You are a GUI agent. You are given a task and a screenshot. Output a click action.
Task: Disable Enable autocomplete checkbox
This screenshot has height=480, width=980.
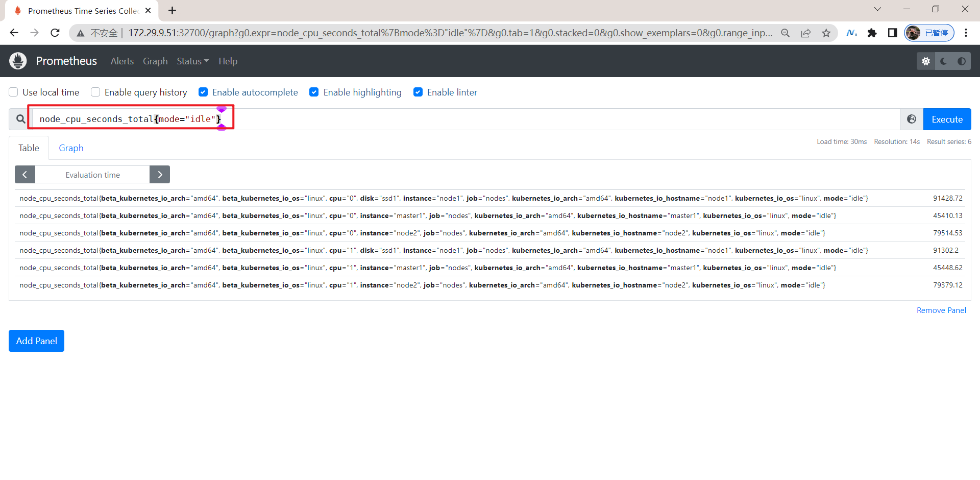point(203,92)
